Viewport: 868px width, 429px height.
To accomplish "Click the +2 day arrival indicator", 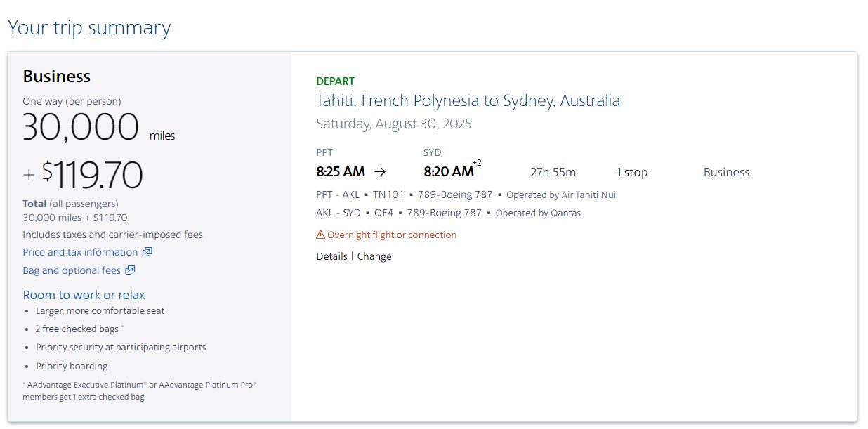I will pyautogui.click(x=477, y=163).
